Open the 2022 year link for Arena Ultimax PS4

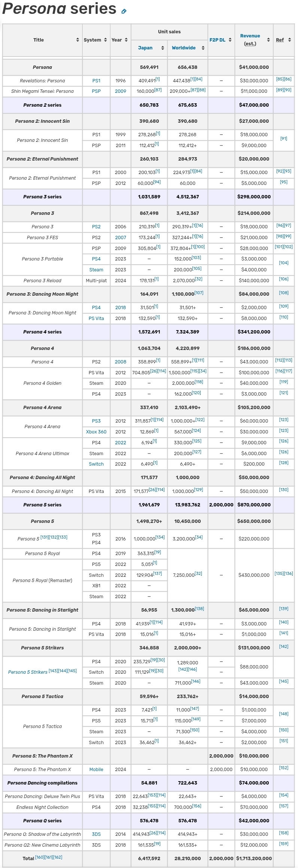(121, 443)
